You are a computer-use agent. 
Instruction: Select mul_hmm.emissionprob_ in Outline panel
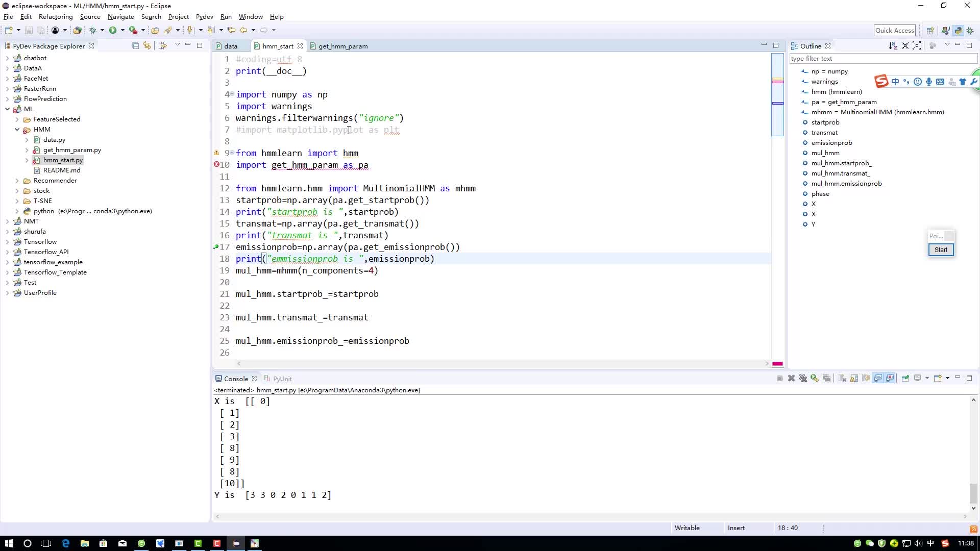pos(848,183)
